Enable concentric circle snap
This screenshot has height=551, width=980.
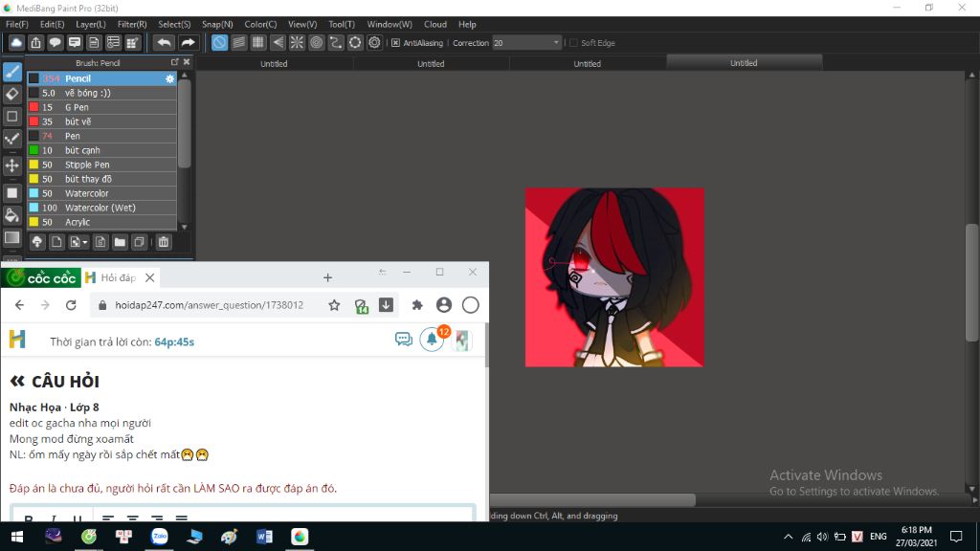[316, 42]
